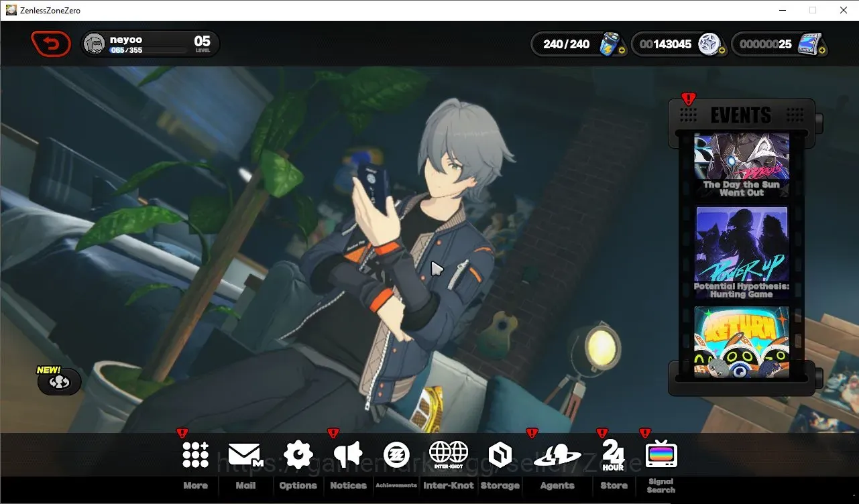
Task: Expand the More grid menu
Action: 195,455
